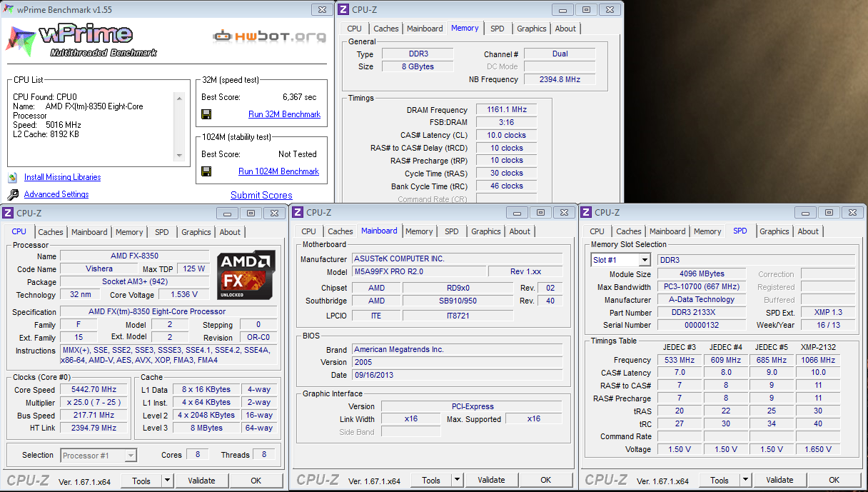Viewport: 868px width, 492px height.
Task: Select About tab in SPD window
Action: point(808,231)
